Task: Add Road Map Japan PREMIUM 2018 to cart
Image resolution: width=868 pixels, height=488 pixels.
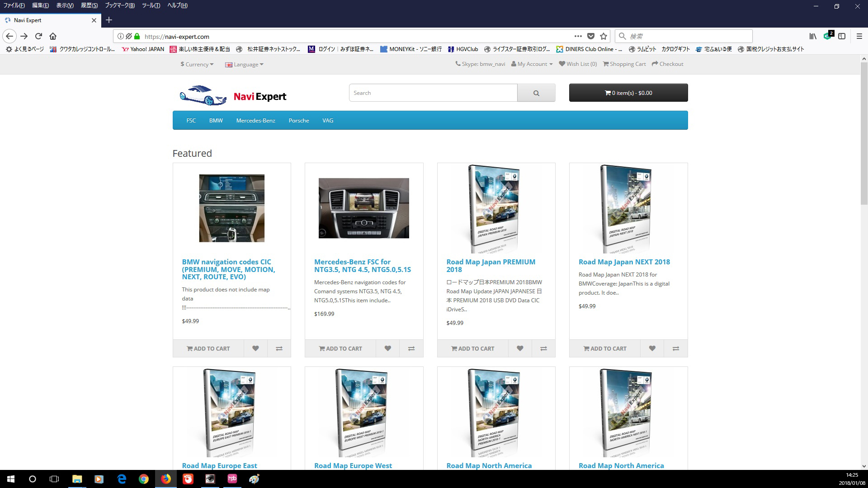Action: [x=473, y=348]
